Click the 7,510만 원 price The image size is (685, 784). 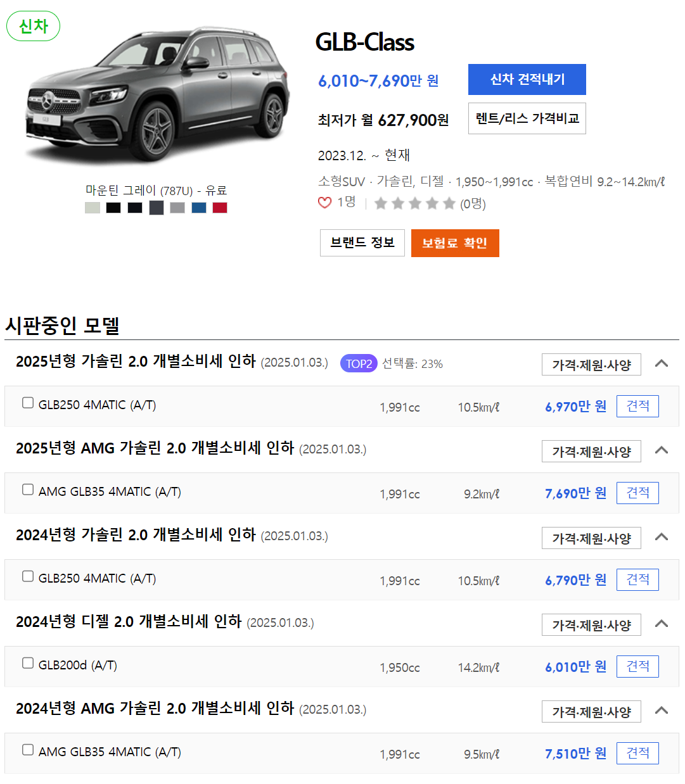point(575,754)
